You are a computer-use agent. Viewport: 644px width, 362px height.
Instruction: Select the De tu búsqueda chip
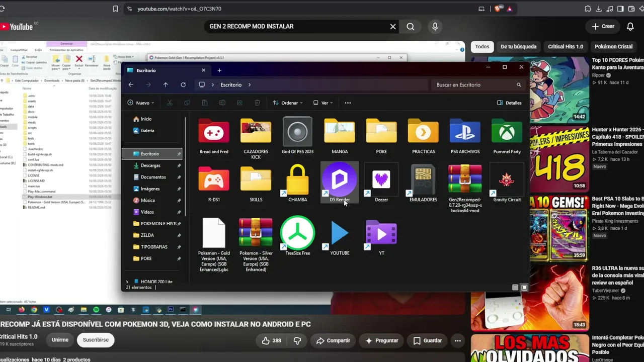[x=518, y=47]
